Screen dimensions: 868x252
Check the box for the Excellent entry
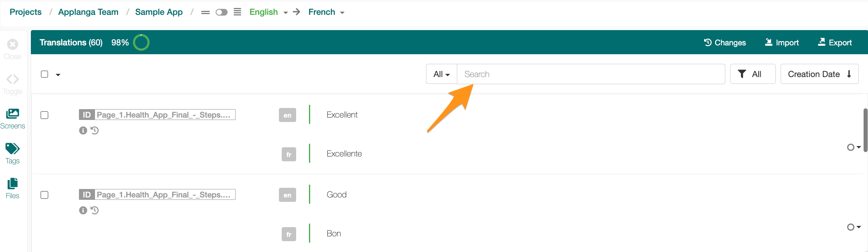[x=44, y=115]
